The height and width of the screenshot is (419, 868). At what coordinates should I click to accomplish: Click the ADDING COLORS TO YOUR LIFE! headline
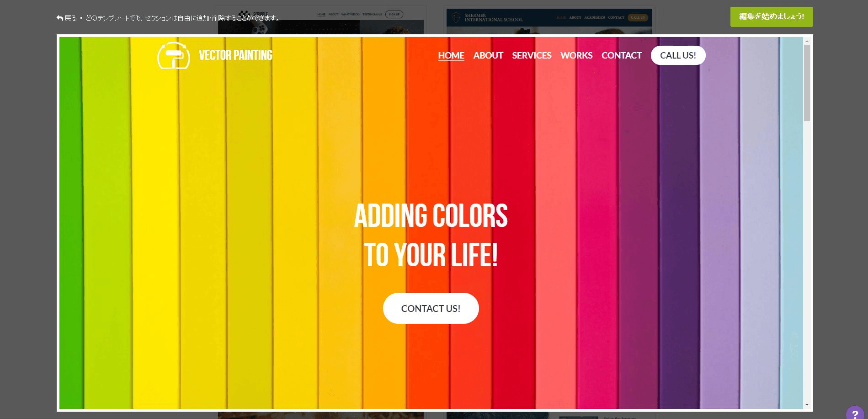(431, 235)
